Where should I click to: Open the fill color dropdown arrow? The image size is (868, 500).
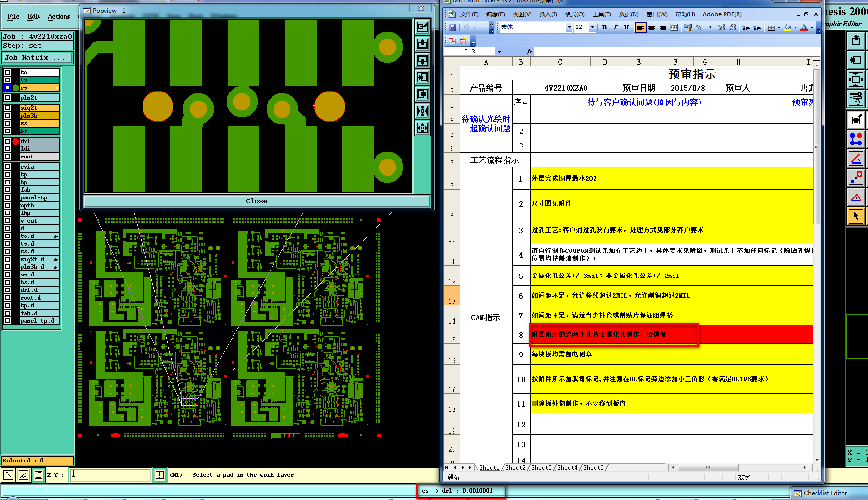(x=795, y=27)
